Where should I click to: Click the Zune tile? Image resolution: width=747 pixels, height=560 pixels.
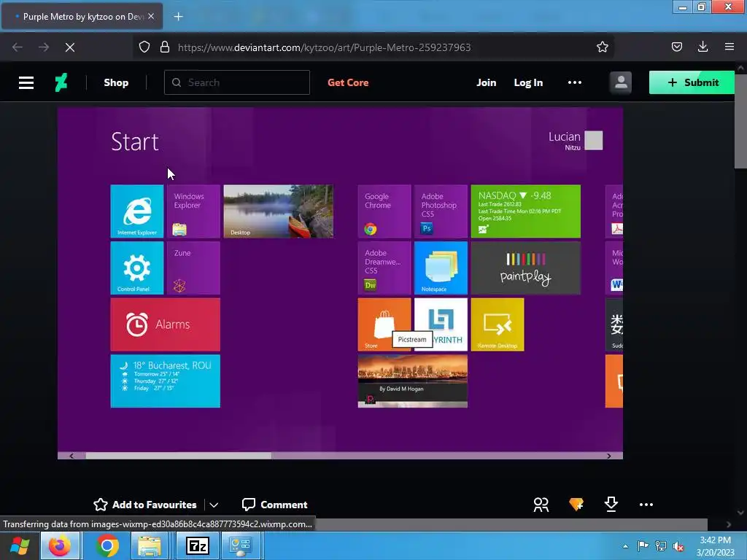[x=193, y=268]
